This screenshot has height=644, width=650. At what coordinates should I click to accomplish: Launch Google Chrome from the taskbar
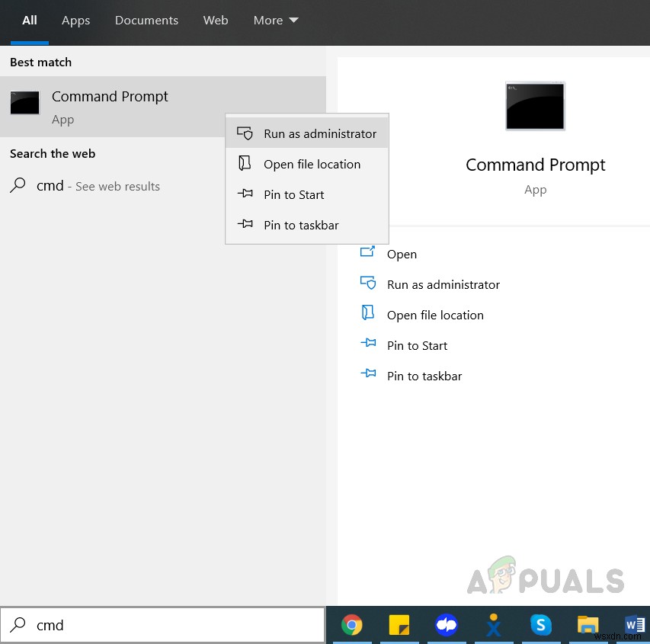352,625
